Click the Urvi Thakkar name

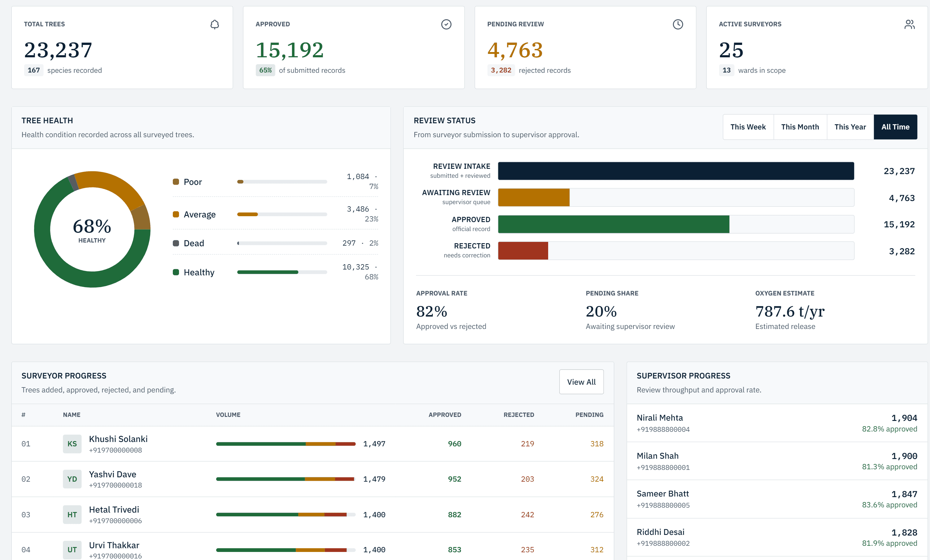[x=114, y=545]
